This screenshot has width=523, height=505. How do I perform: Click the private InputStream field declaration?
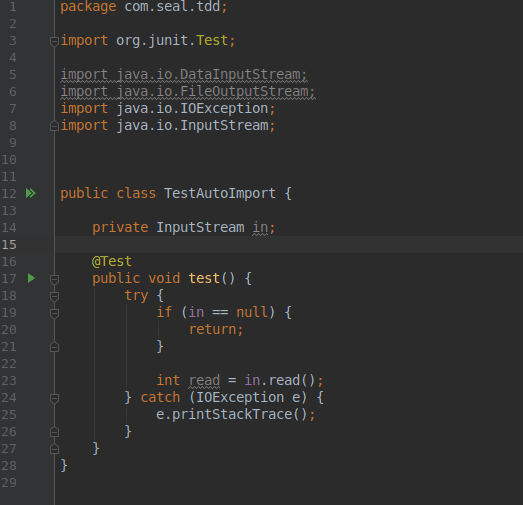point(183,227)
